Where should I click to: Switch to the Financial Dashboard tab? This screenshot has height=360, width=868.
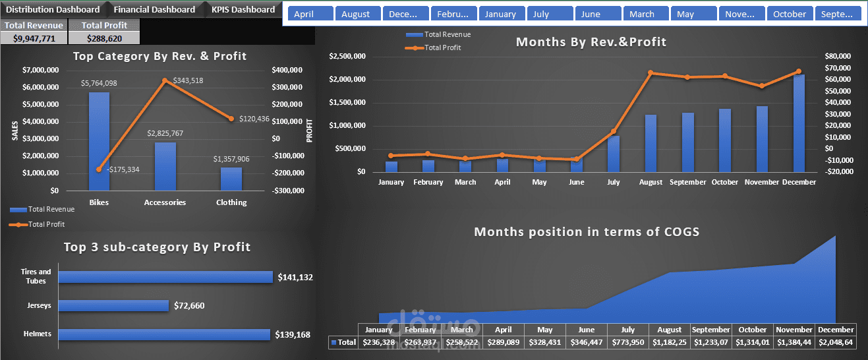pyautogui.click(x=154, y=9)
